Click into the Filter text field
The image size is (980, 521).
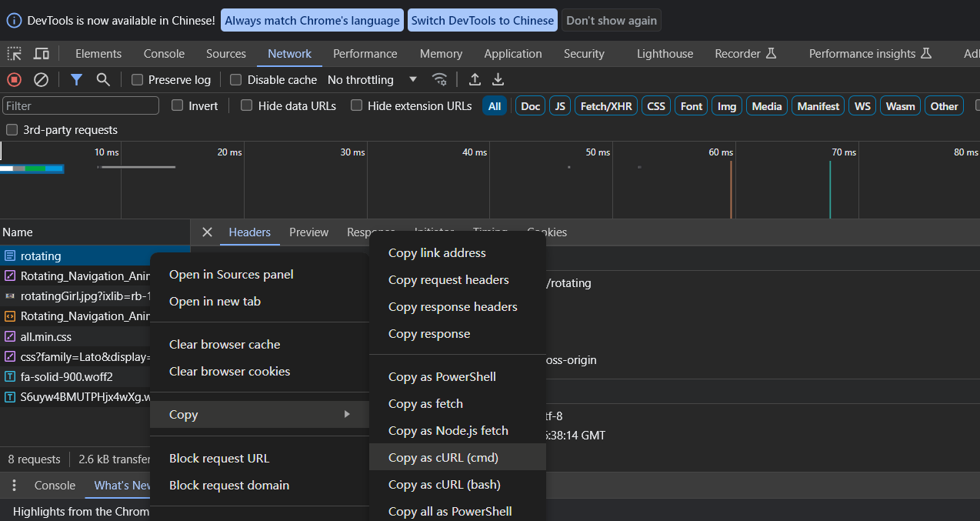coord(81,105)
